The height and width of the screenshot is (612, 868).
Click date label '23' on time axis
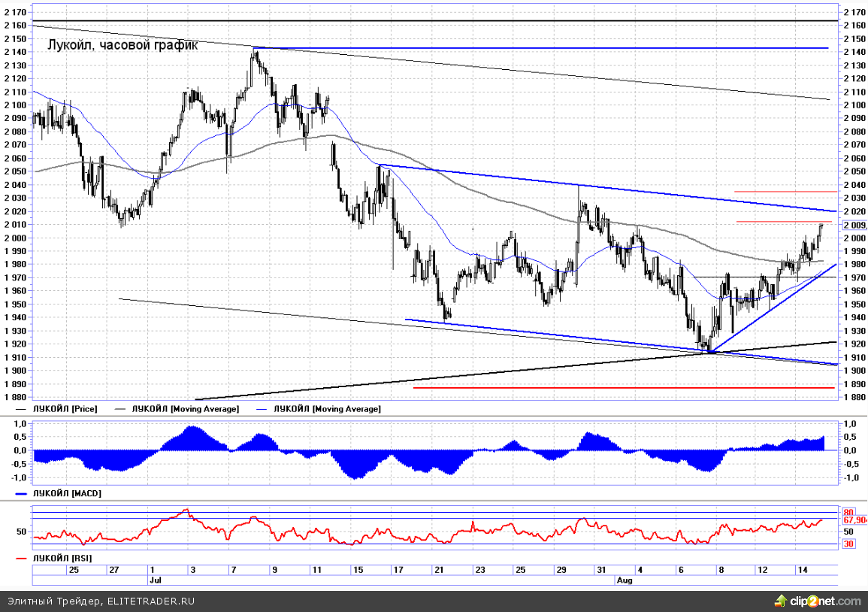(x=480, y=569)
